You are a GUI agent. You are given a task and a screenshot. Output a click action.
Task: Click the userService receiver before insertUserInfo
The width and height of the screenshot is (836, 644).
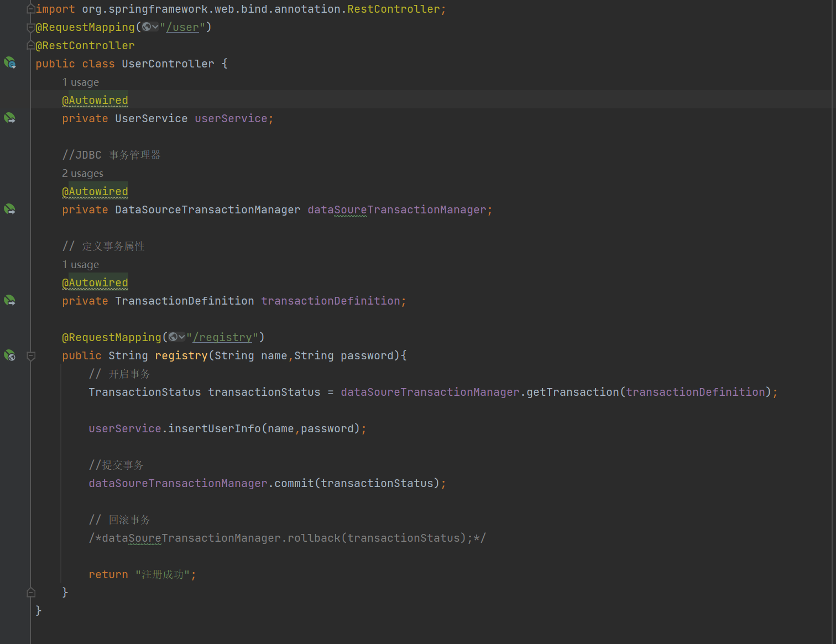(x=125, y=428)
